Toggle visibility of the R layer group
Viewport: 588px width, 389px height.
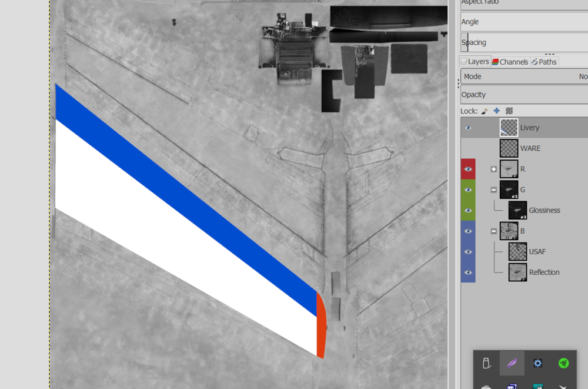[x=468, y=169]
